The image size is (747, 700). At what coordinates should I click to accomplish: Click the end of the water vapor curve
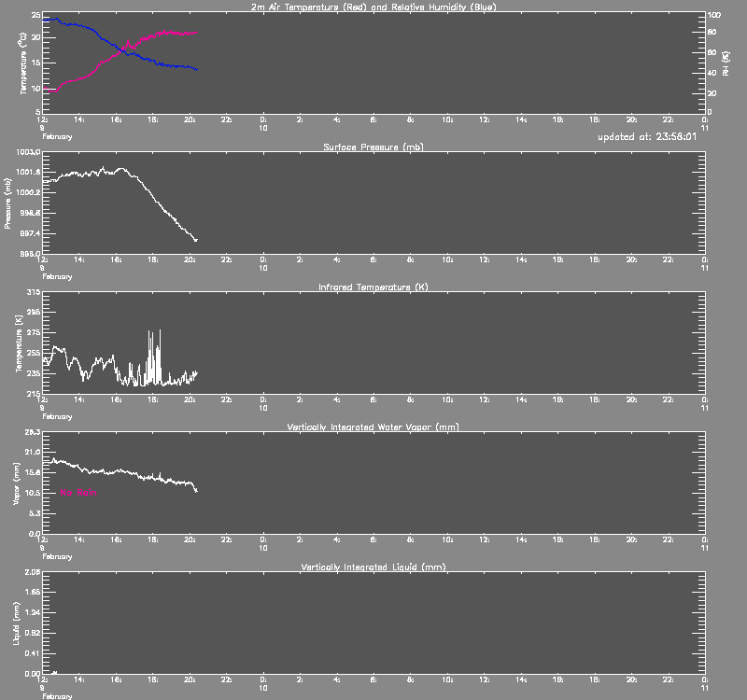[x=196, y=490]
